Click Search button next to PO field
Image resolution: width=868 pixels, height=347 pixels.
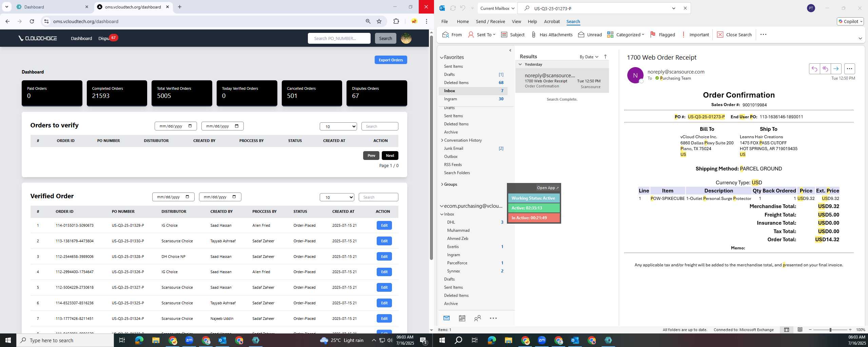(x=386, y=38)
